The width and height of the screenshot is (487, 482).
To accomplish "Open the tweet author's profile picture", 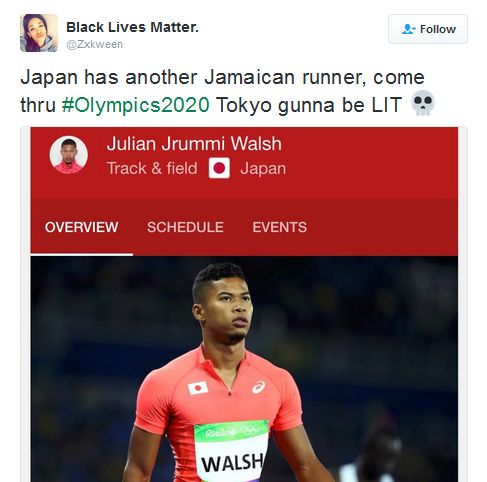I will [x=39, y=33].
